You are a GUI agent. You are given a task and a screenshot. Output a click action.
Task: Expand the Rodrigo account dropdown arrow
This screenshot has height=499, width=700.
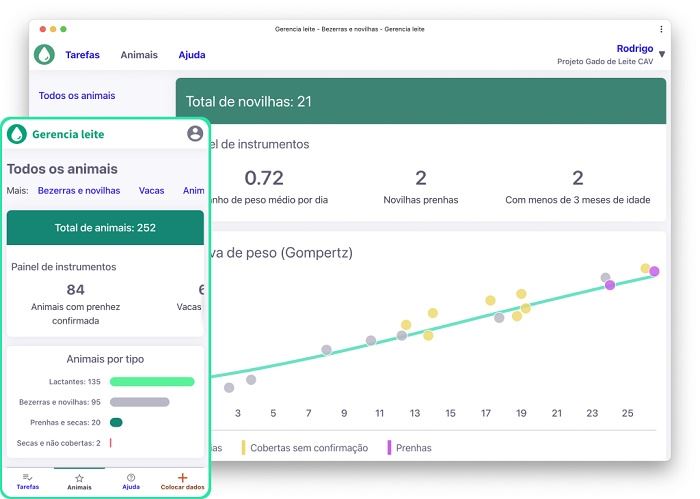coord(662,55)
